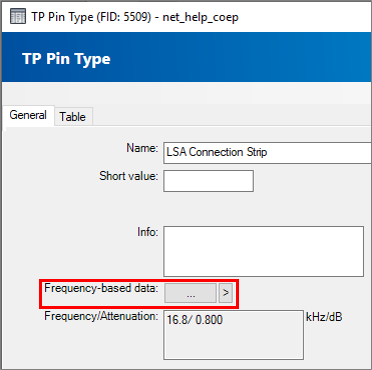This screenshot has height=370, width=372.
Task: Click the TP Pin Type window icon
Action: pos(18,17)
